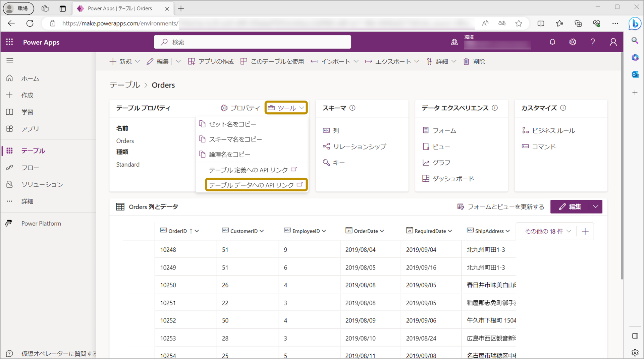Open リレーションシップ under schema

(x=355, y=146)
